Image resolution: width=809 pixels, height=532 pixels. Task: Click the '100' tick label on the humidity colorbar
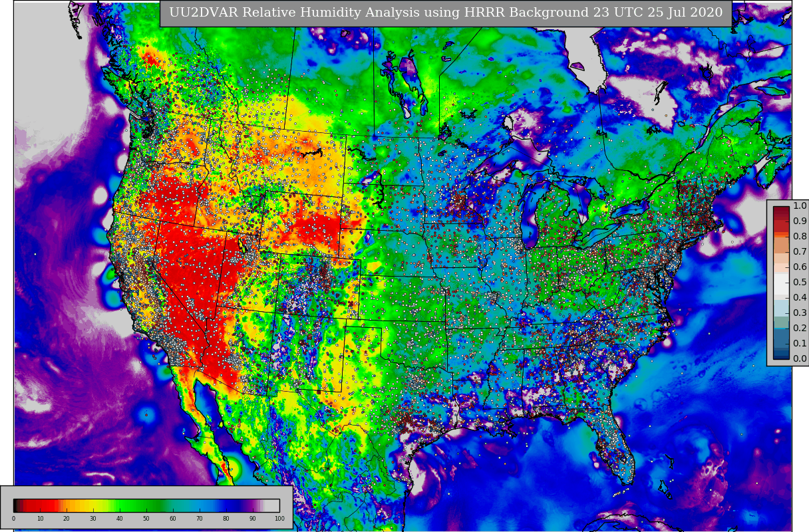279,519
